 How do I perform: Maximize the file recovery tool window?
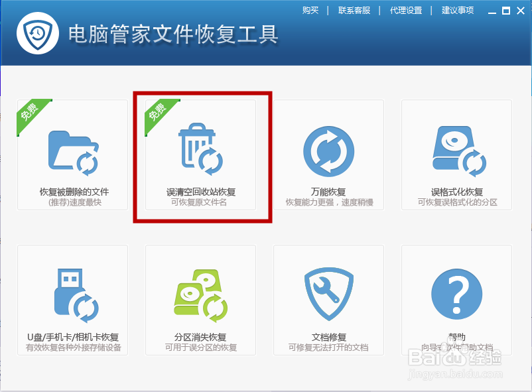(506, 11)
